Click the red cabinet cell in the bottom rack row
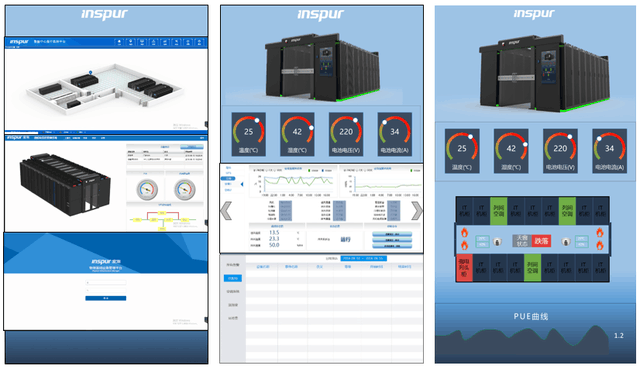Viewport: 640px width, 369px height. (x=464, y=268)
